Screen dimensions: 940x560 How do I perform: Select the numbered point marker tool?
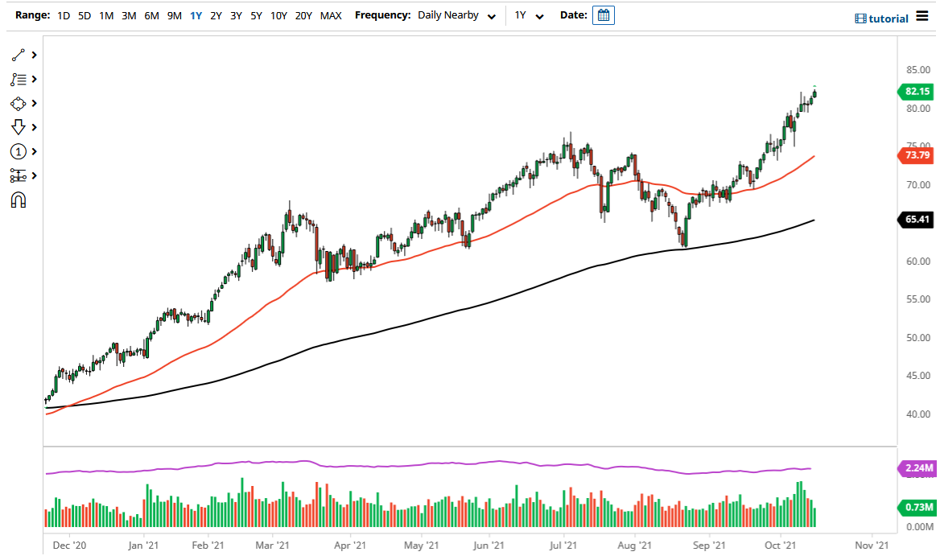tap(18, 151)
